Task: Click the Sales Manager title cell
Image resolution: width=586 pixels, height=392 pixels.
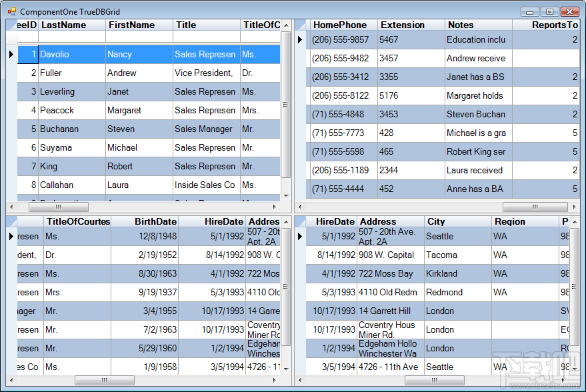Action: [x=206, y=129]
